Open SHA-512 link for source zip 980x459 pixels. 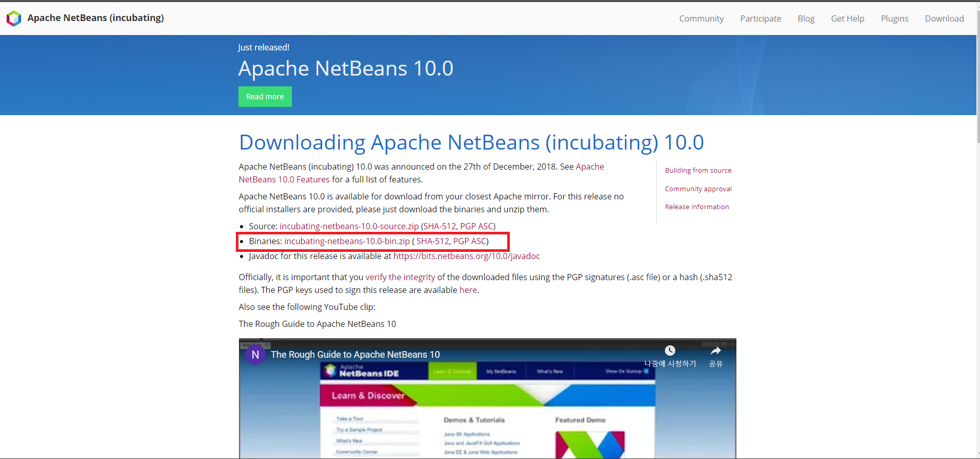pyautogui.click(x=439, y=226)
